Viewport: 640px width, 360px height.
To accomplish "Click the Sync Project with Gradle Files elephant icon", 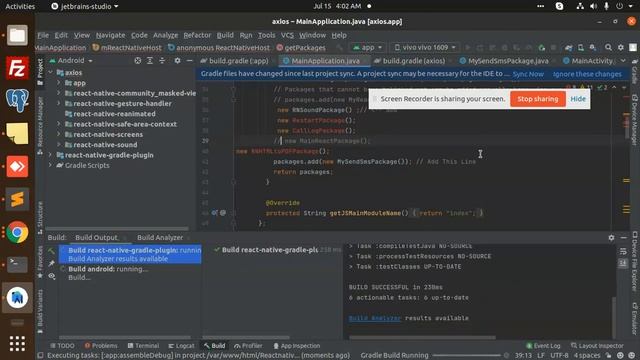I will [x=568, y=48].
